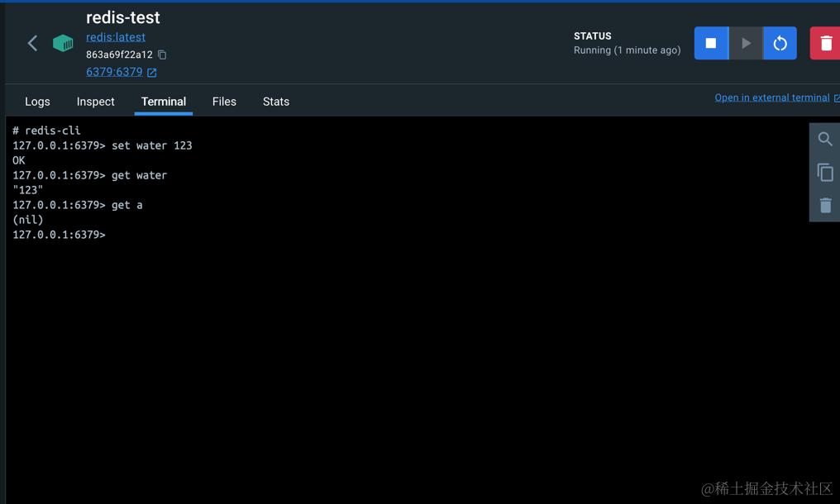This screenshot has width=840, height=504.
Task: Click the "123" output line
Action: tap(28, 190)
